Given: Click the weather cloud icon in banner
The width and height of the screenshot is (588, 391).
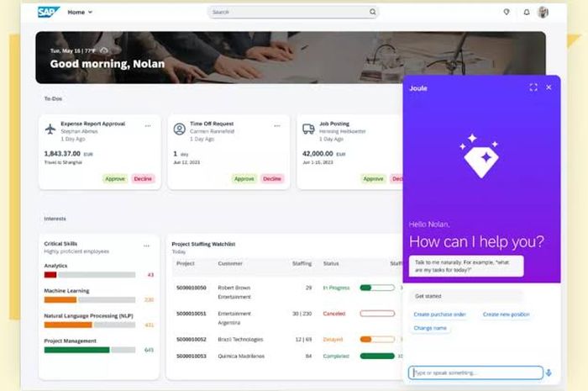Looking at the screenshot, I should [104, 50].
